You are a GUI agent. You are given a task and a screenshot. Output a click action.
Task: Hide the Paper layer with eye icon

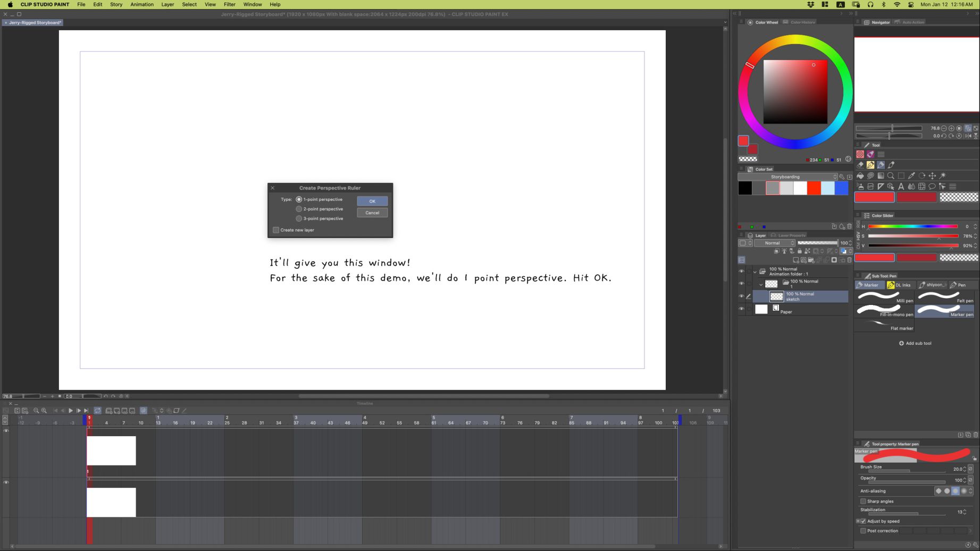point(741,309)
